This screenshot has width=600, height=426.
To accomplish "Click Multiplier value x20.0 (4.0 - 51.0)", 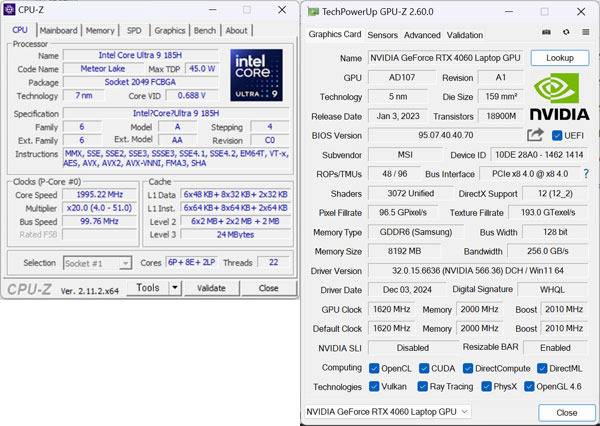I will point(99,208).
